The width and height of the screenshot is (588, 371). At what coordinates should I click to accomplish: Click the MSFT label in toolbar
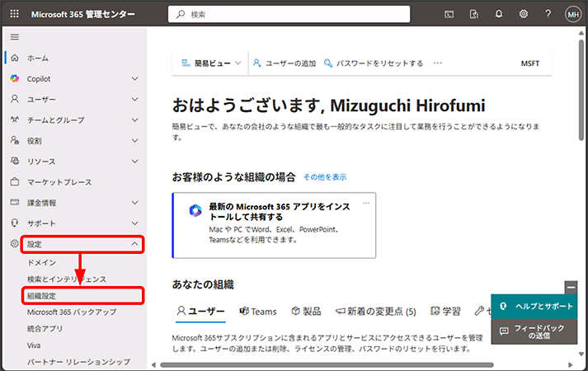click(x=530, y=63)
